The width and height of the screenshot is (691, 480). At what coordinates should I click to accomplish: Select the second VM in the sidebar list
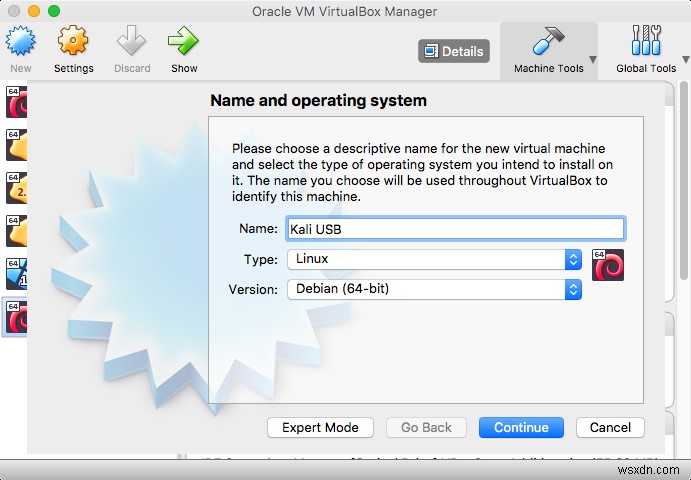(16, 145)
